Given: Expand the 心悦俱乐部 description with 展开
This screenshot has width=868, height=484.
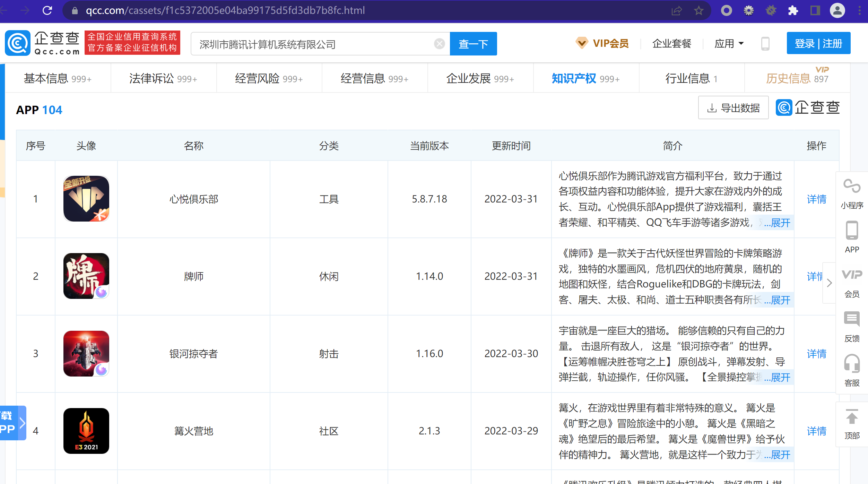Looking at the screenshot, I should point(780,223).
